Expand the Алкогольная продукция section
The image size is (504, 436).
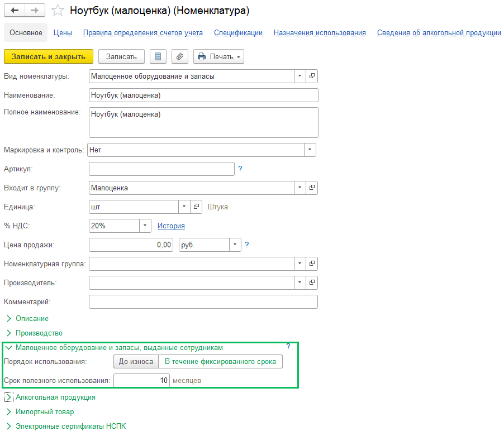tap(9, 397)
